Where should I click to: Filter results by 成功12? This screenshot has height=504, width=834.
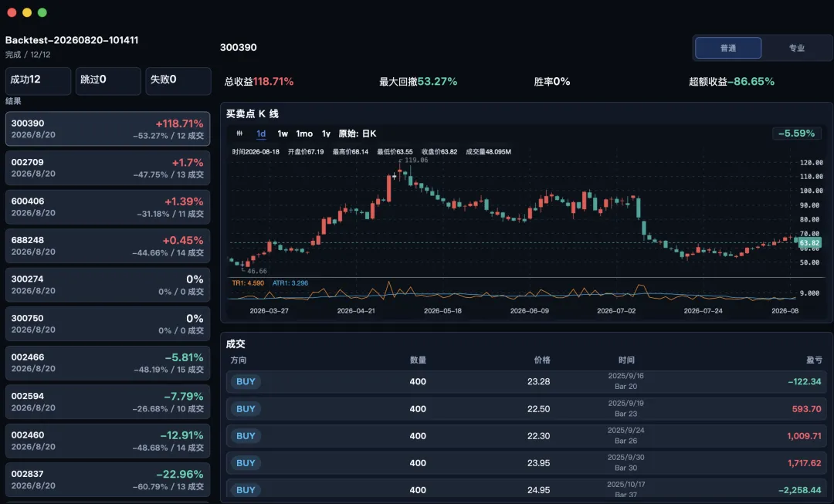click(x=39, y=81)
